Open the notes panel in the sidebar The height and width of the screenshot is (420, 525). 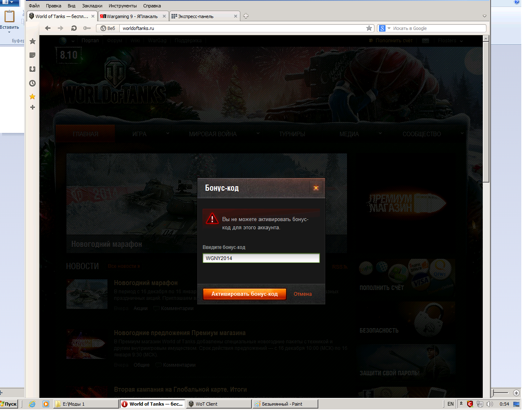(32, 55)
